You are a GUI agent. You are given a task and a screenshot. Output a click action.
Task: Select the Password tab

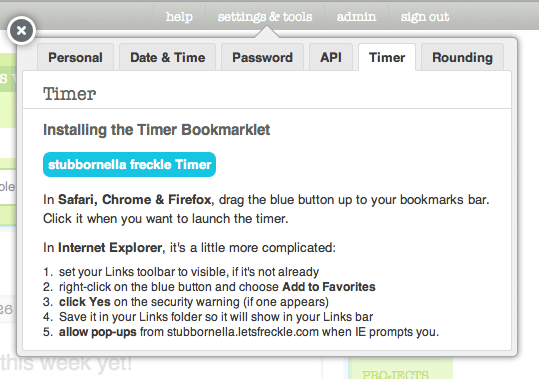[x=262, y=57]
